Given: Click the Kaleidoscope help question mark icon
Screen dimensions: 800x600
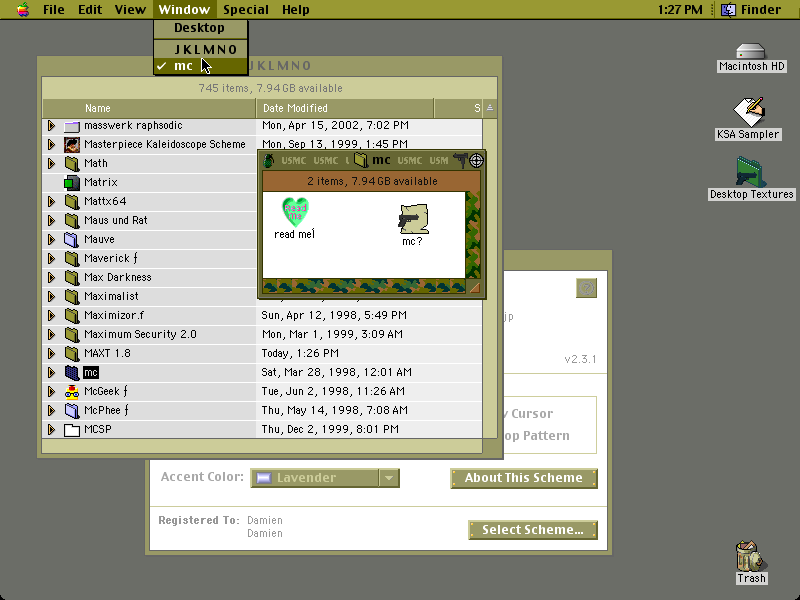Looking at the screenshot, I should point(586,288).
